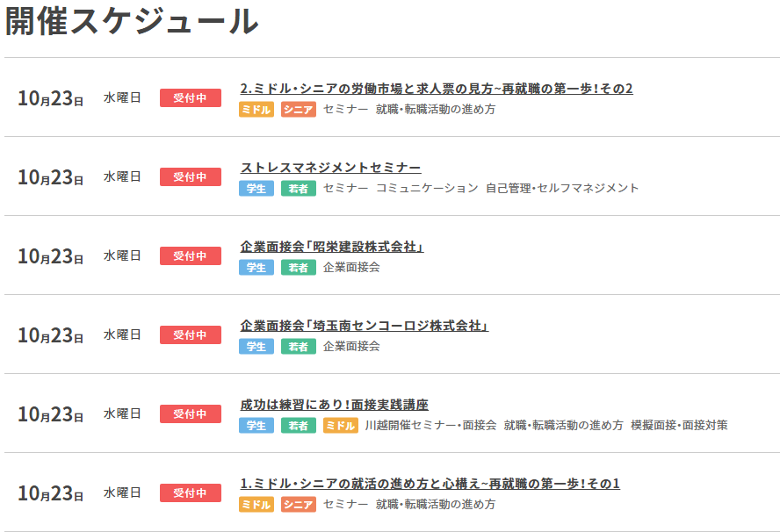Click the 模擬面接・面接対策 category label
Screen dimensions: 780x532
678,426
